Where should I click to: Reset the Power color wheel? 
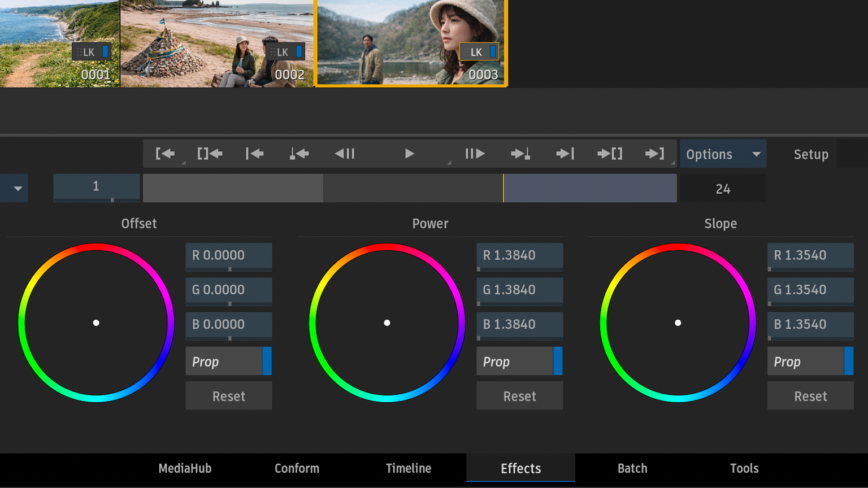point(519,396)
